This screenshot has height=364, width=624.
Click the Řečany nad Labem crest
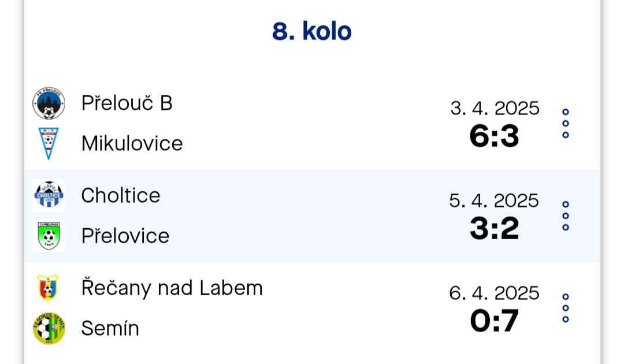coord(48,288)
